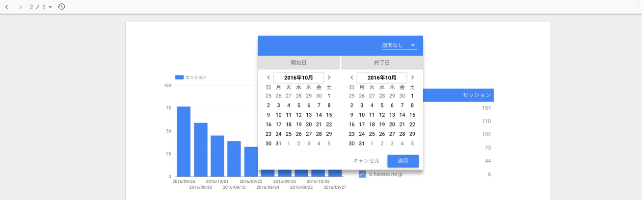Screen dimensions: 644x200
Task: Select the 開始日 tab header
Action: pos(298,63)
